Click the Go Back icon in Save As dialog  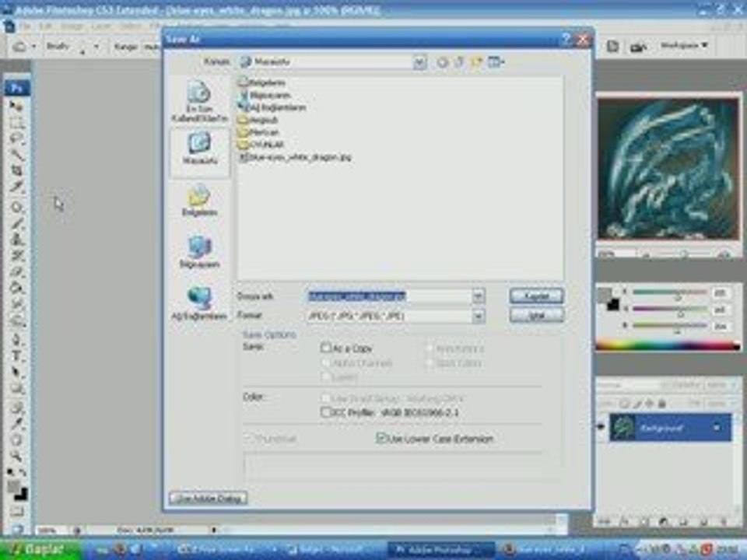point(442,62)
